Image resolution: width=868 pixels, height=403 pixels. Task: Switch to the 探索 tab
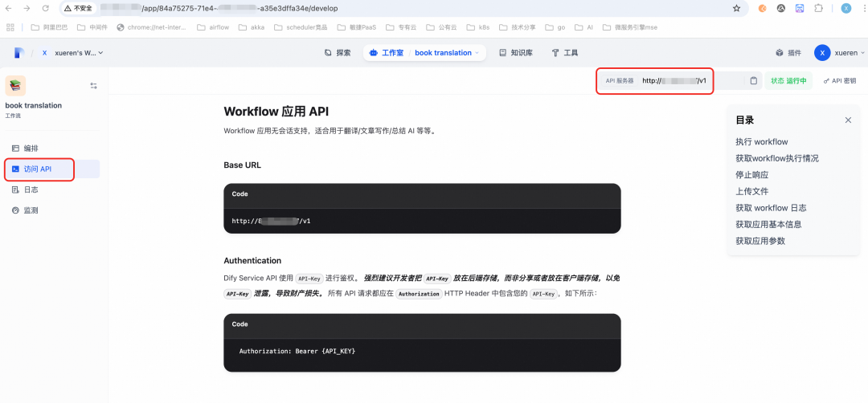(338, 53)
